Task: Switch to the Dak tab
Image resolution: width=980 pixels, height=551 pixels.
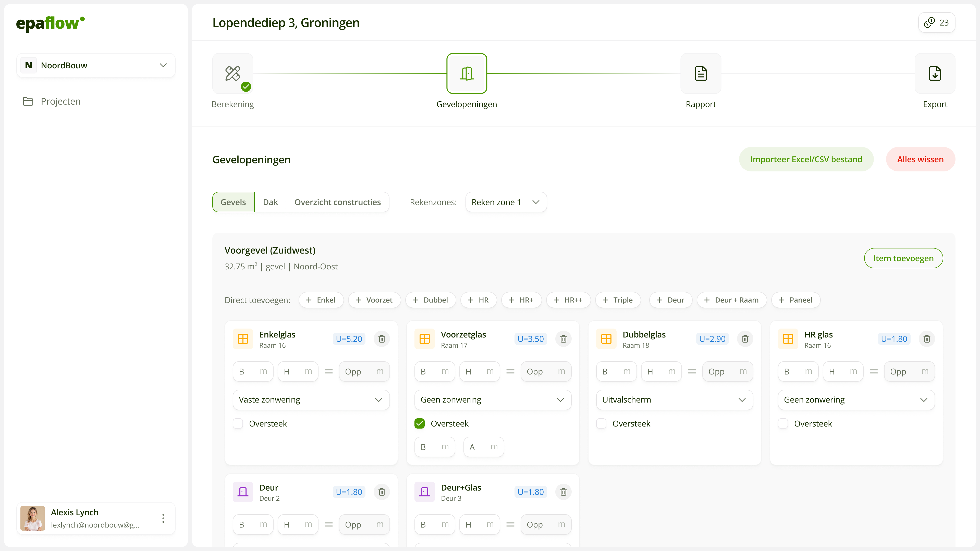Action: coord(270,202)
